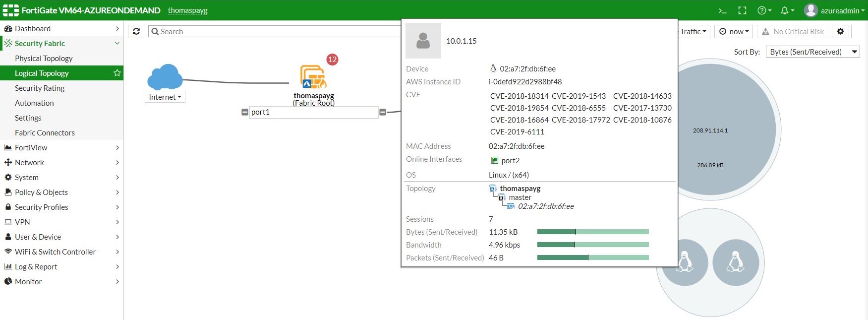
Task: Click the No Critical Risk button
Action: click(793, 31)
